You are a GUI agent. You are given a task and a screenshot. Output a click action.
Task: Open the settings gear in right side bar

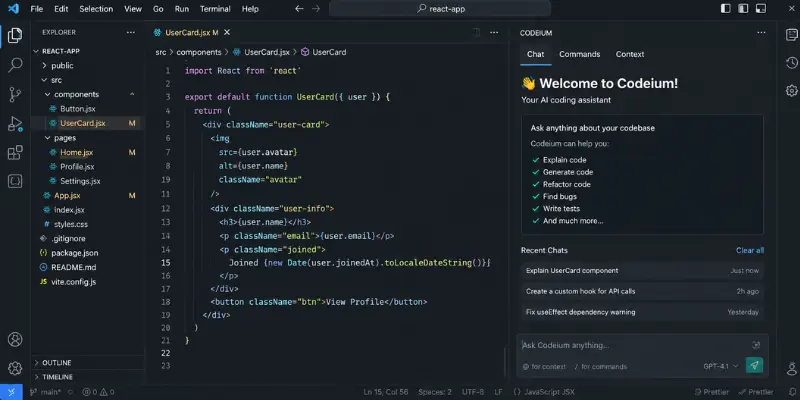point(791,91)
